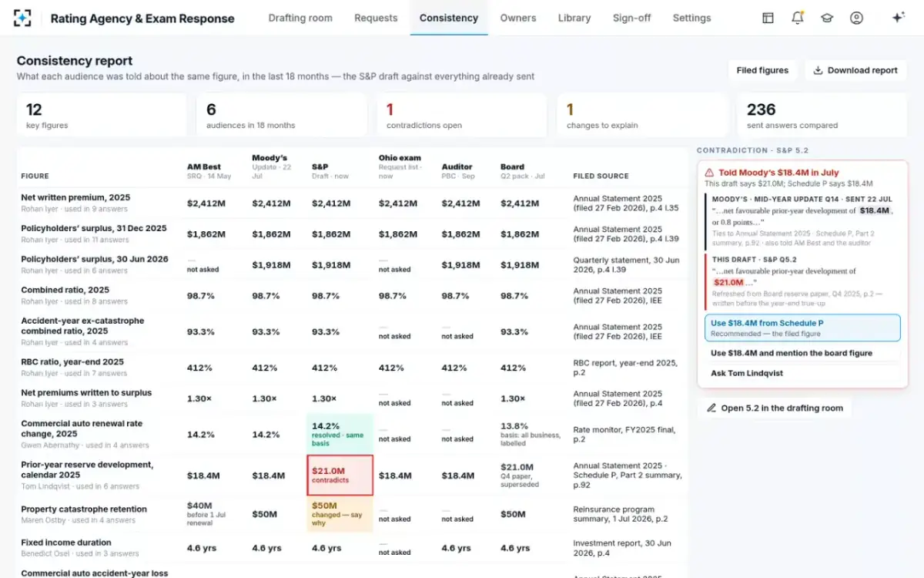
Task: Click Ask Tom Lindqvist
Action: (802, 373)
